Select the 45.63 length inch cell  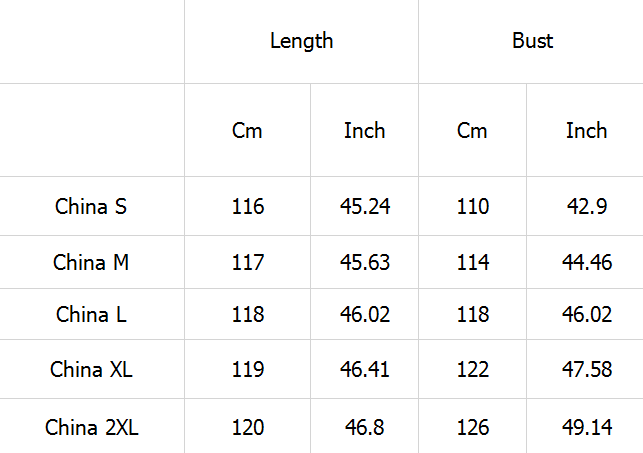pos(365,262)
